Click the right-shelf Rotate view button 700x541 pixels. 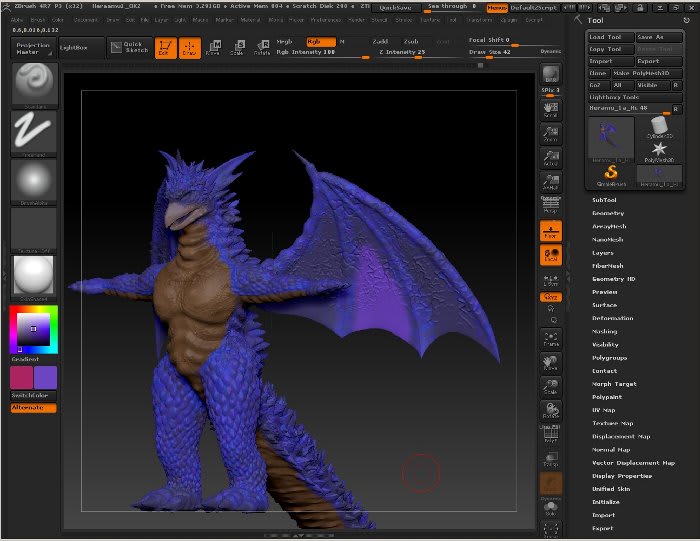coord(551,411)
